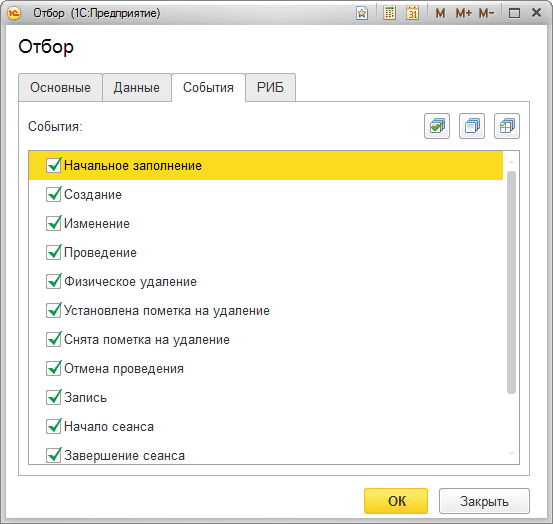Viewport: 553px width, 524px height.
Task: Toggle the Изменение checkbox
Action: tap(54, 223)
